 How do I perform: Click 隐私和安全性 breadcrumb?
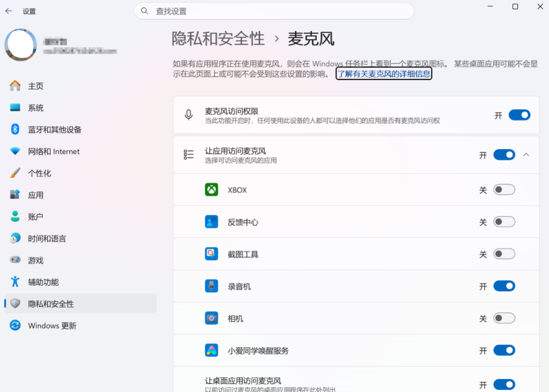click(x=218, y=39)
